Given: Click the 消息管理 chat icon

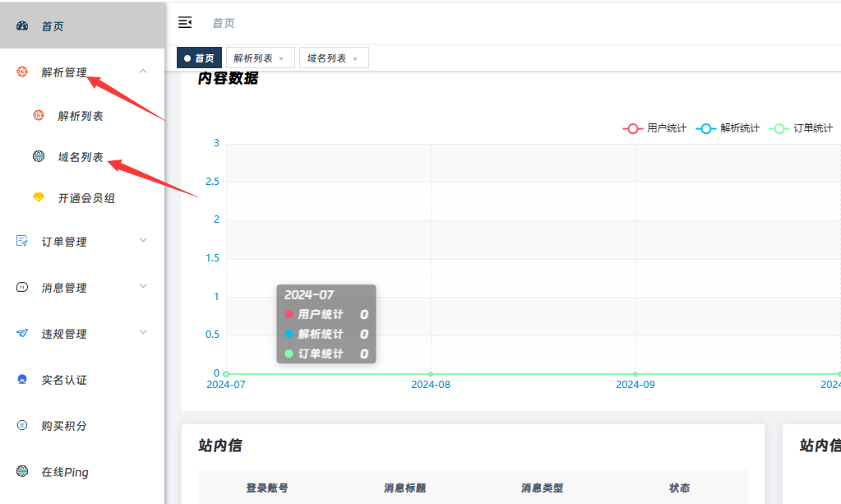Looking at the screenshot, I should 22,287.
